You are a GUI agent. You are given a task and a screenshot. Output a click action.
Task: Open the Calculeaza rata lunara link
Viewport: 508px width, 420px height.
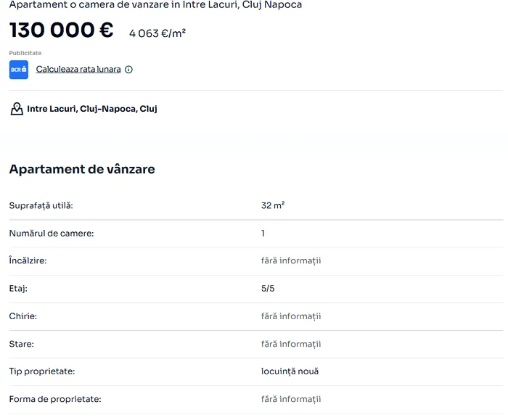[x=78, y=70]
